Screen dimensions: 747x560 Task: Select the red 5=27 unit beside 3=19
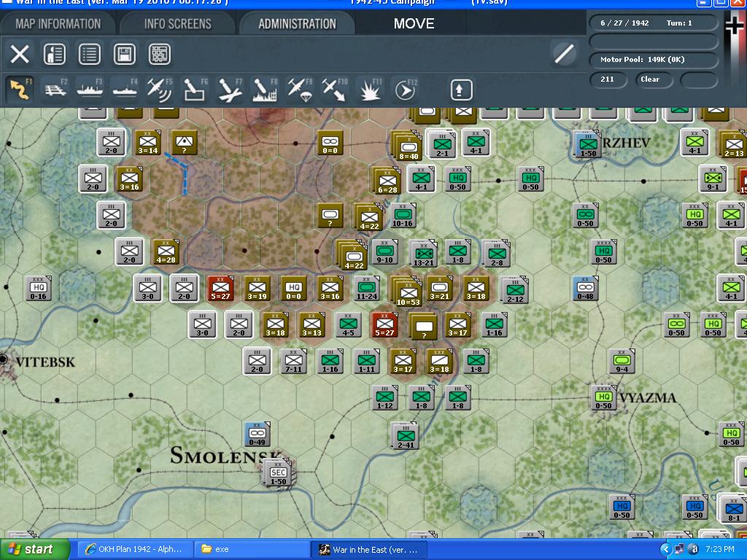(220, 288)
